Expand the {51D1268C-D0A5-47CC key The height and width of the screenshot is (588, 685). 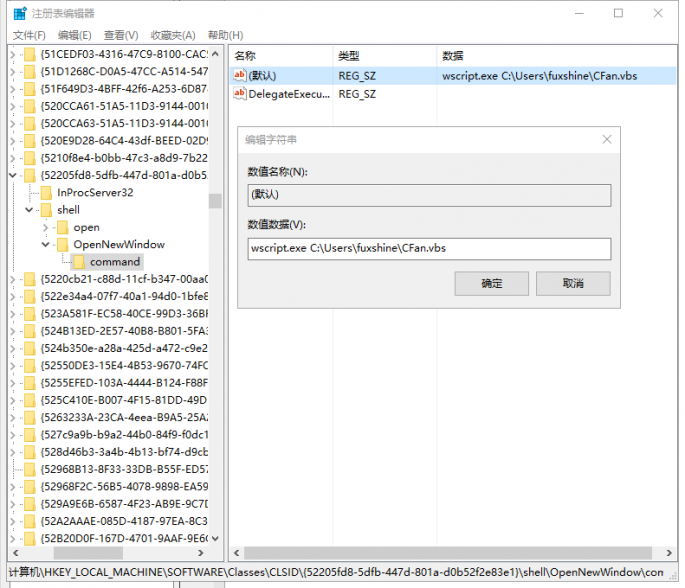coord(13,72)
